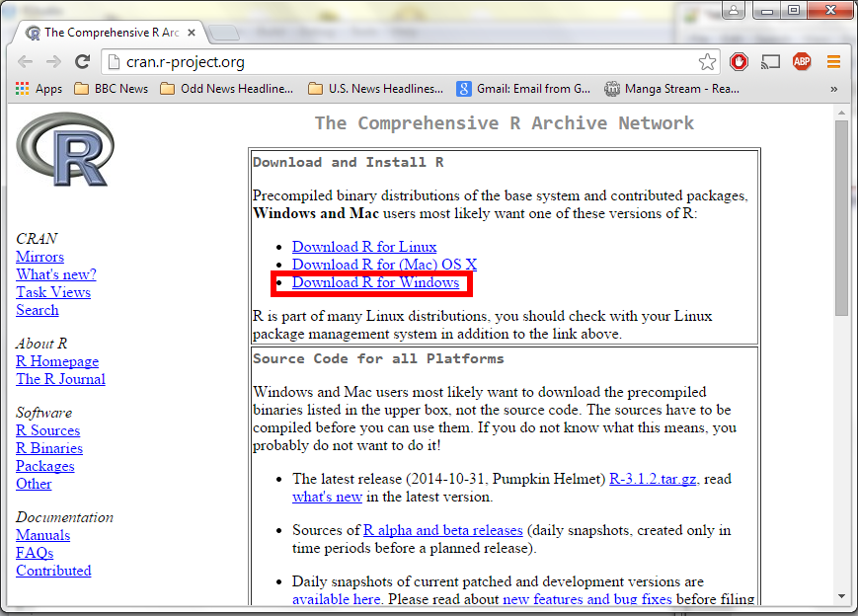
Task: Click the page scrollbar down arrow
Action: (x=841, y=595)
